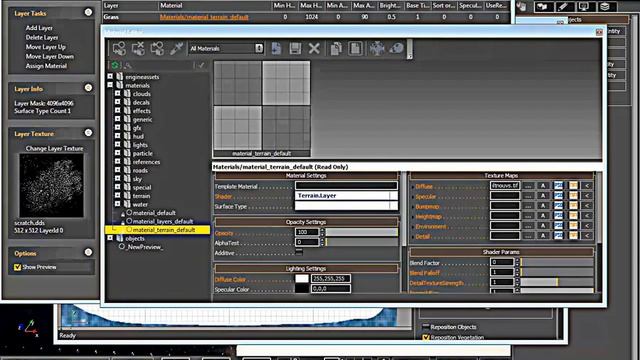640x360 pixels.
Task: Click the green refresh icon above material tree
Action: click(x=115, y=65)
